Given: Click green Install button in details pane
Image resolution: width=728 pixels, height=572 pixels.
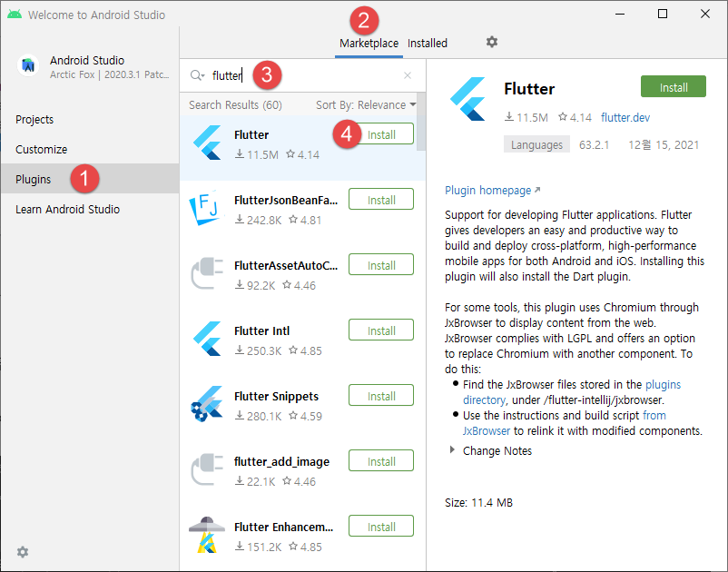Looking at the screenshot, I should [674, 87].
